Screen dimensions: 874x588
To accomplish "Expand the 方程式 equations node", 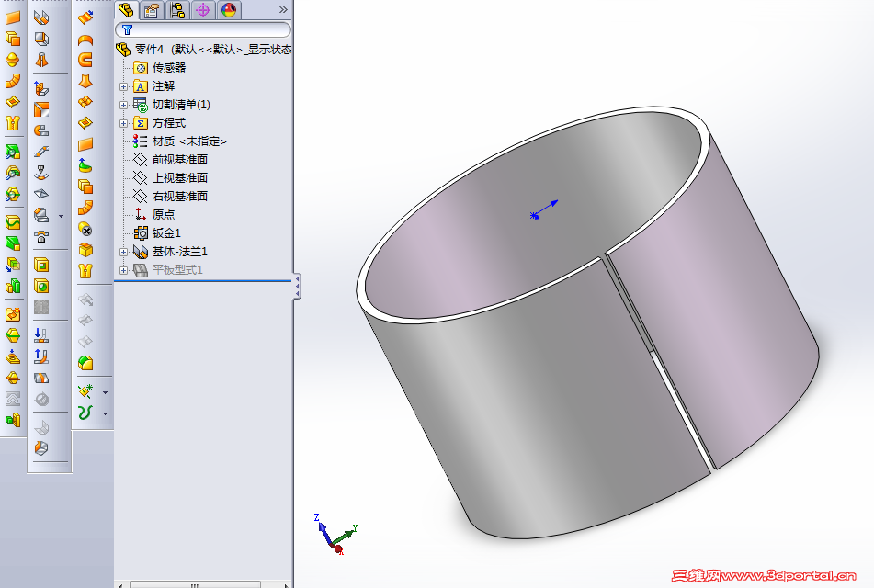I will (124, 123).
